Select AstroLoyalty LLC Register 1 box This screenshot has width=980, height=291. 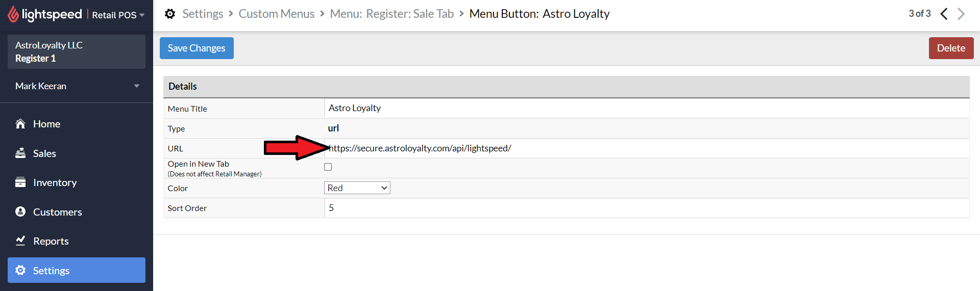77,51
